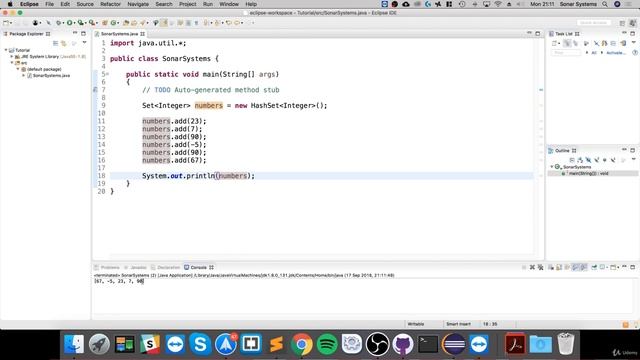Open the Navigate menu
640x360 pixels.
point(138,4)
